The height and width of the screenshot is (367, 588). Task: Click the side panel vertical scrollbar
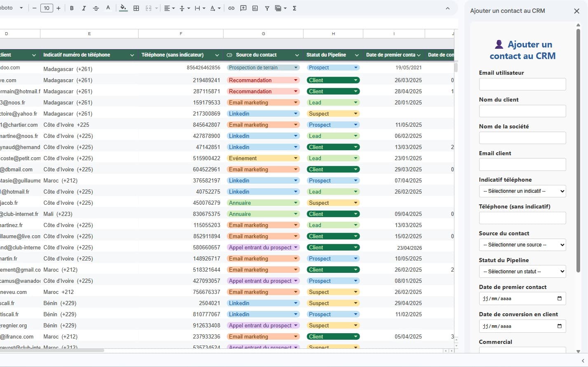coord(578,150)
